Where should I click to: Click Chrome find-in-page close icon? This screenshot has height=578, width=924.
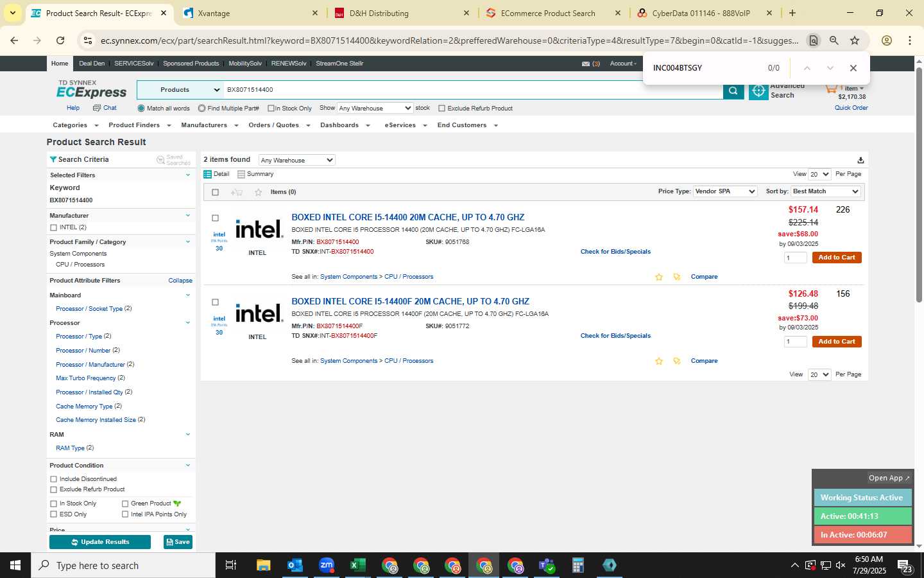click(x=853, y=68)
